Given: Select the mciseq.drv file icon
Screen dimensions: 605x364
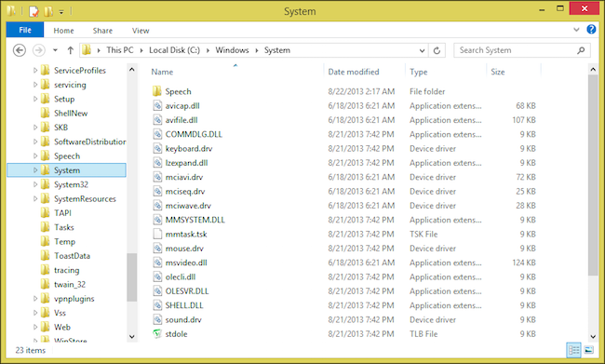Looking at the screenshot, I should click(x=157, y=192).
